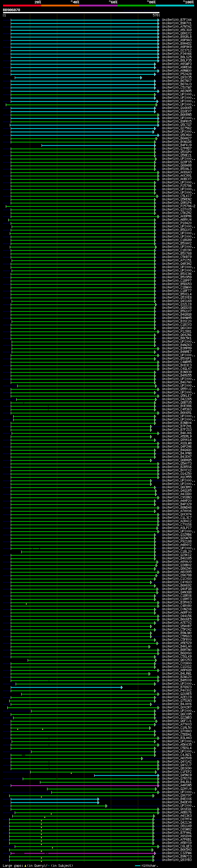The width and height of the screenshot is (197, 868).
Task: Select label UniRef100_B0E986
Action: tap(176, 406)
